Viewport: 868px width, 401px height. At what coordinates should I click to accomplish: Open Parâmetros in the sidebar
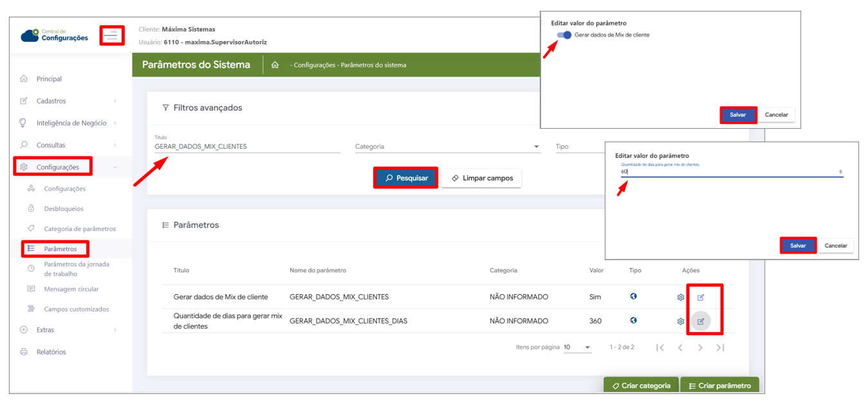pos(60,249)
